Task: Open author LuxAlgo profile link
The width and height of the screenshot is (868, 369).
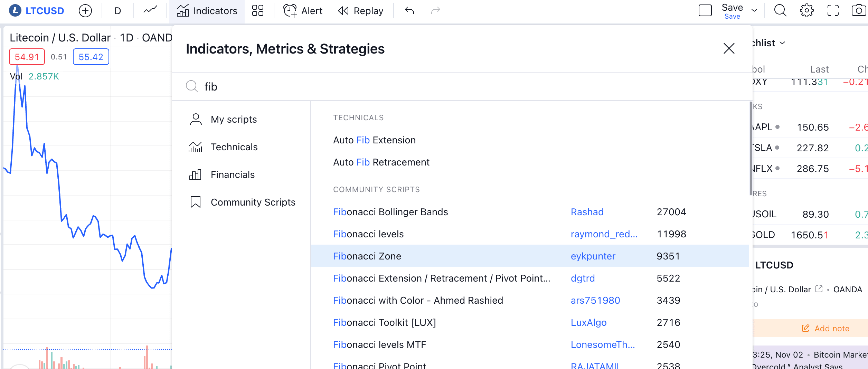Action: click(588, 322)
